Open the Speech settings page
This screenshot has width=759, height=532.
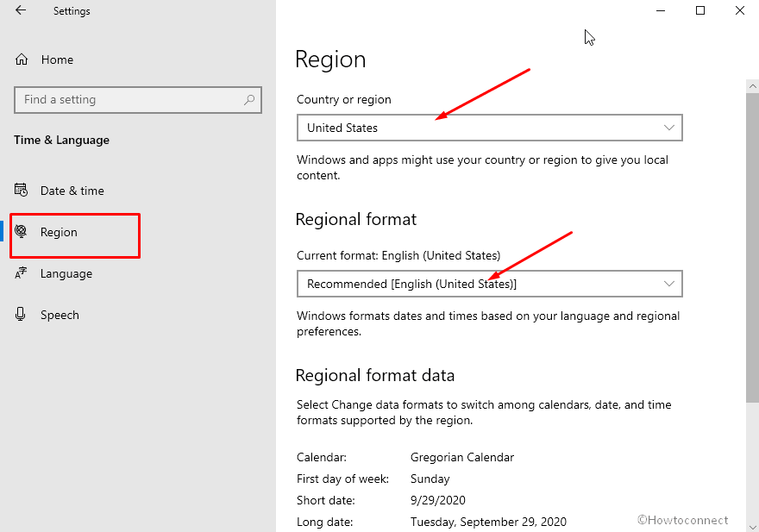tap(60, 315)
